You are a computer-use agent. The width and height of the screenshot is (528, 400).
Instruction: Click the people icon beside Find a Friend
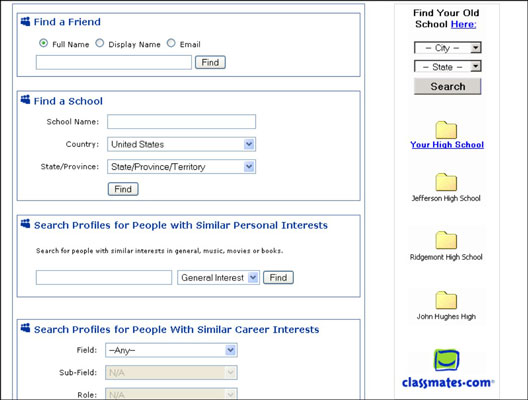[x=25, y=22]
